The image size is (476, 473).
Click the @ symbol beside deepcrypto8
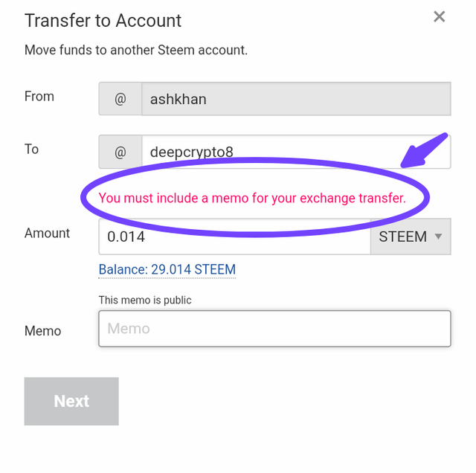click(120, 152)
